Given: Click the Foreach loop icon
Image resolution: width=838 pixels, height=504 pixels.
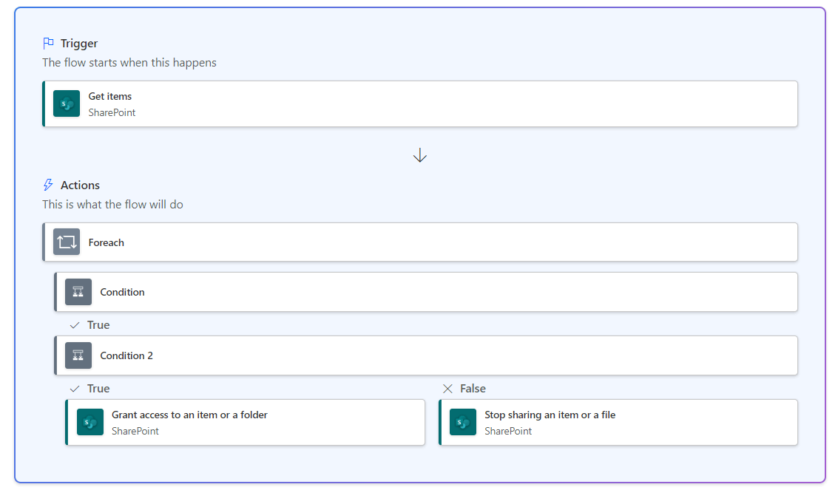Looking at the screenshot, I should (x=67, y=242).
